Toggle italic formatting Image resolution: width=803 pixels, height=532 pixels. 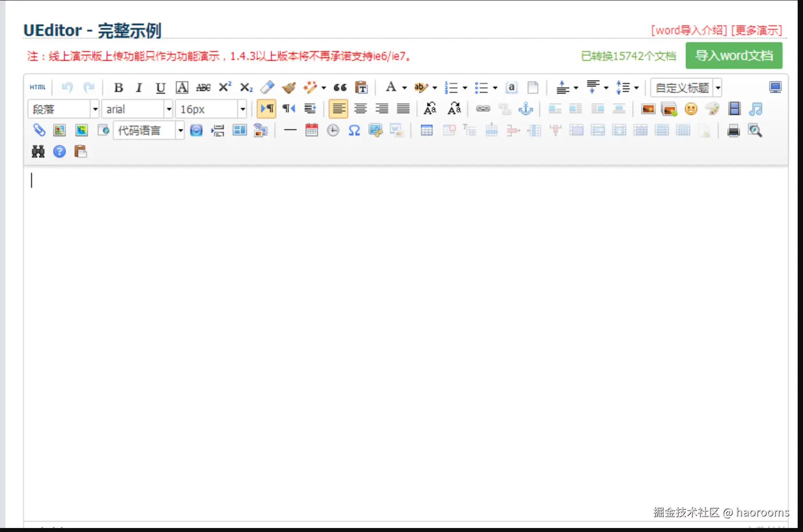(139, 87)
